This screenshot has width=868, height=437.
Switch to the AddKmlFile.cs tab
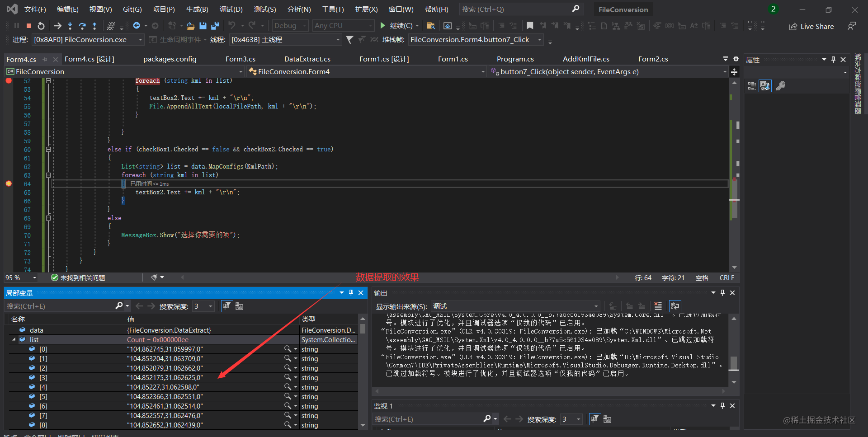point(586,59)
